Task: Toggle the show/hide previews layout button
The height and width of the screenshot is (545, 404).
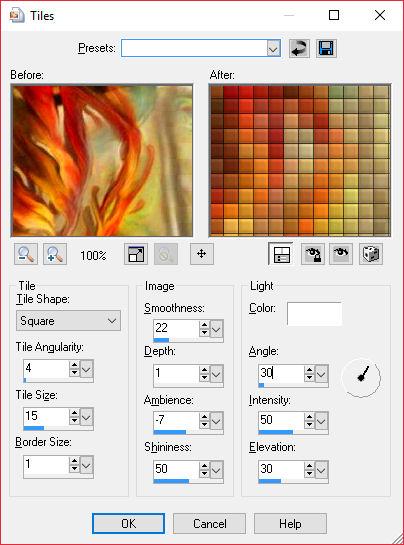Action: coord(281,254)
